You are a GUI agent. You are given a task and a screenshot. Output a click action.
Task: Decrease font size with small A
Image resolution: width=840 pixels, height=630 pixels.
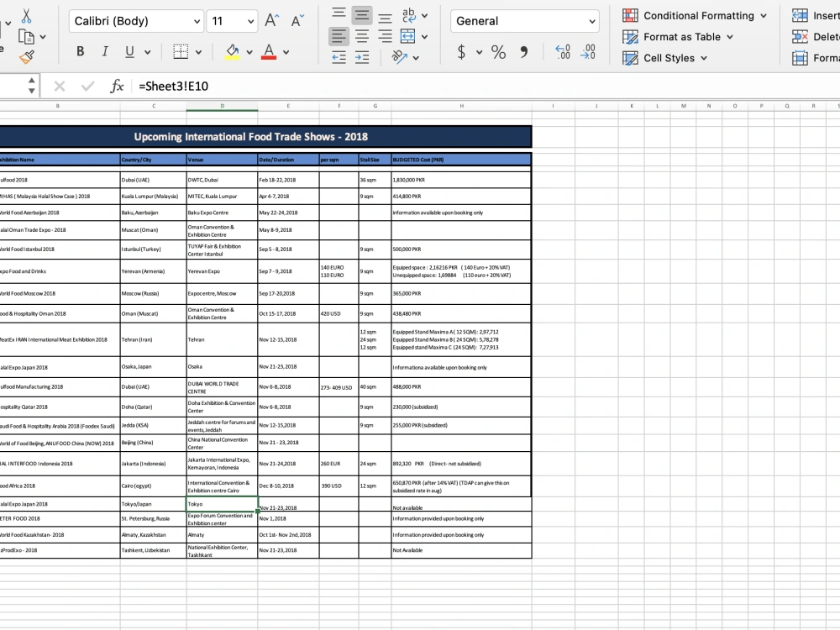pyautogui.click(x=297, y=21)
